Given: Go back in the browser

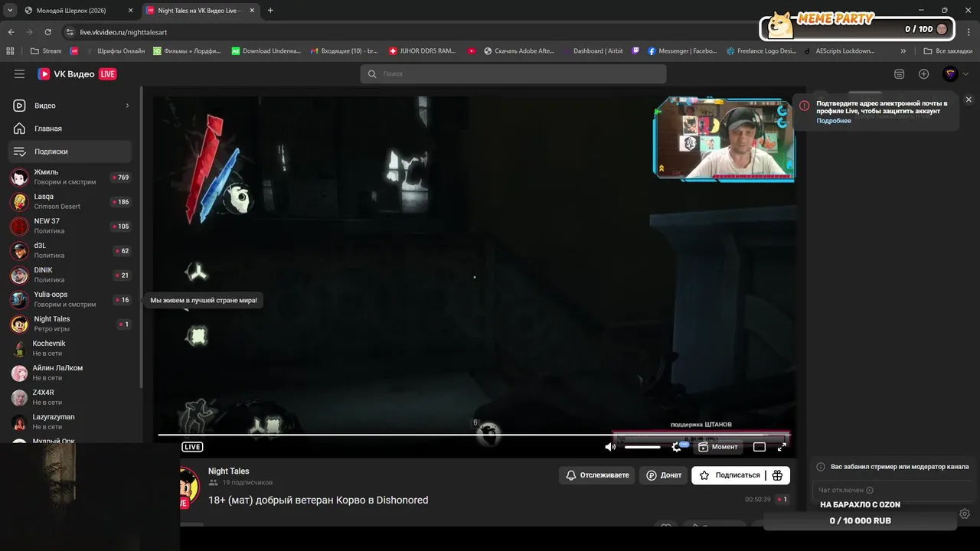Looking at the screenshot, I should click(11, 32).
